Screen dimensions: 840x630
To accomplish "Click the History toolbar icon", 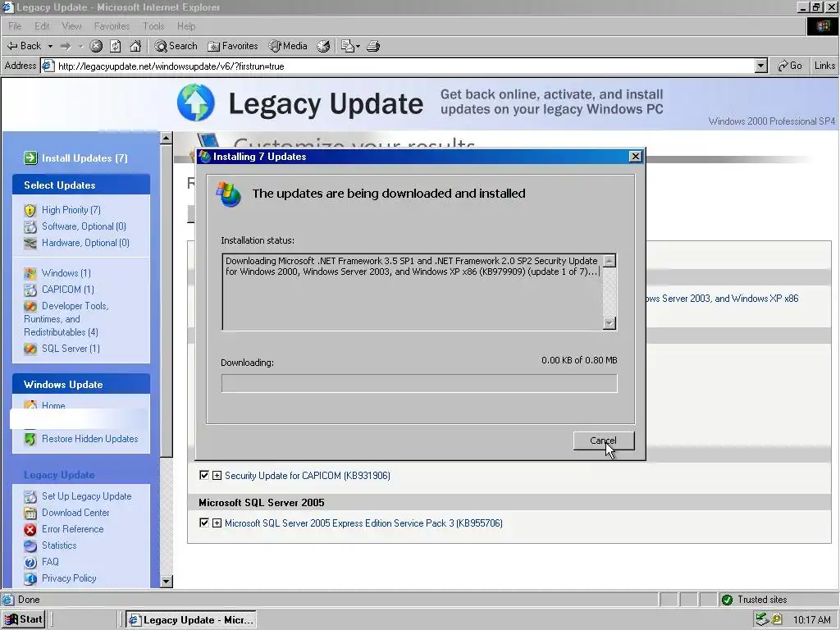I will (x=323, y=46).
